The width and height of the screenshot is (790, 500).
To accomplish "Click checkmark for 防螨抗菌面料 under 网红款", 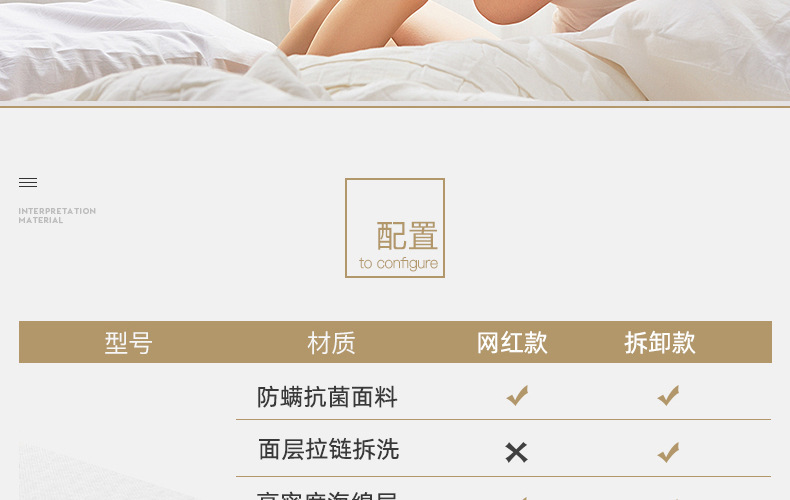I will tap(517, 396).
